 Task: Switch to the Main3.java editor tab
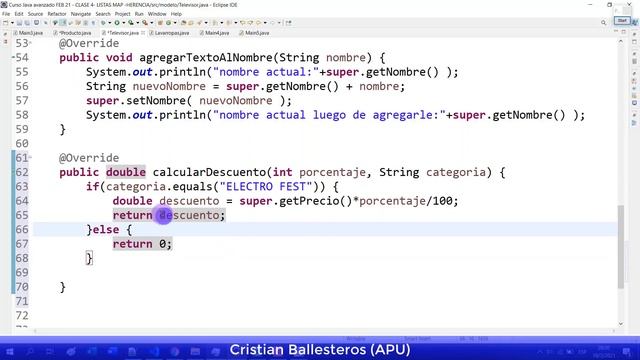coord(28,33)
